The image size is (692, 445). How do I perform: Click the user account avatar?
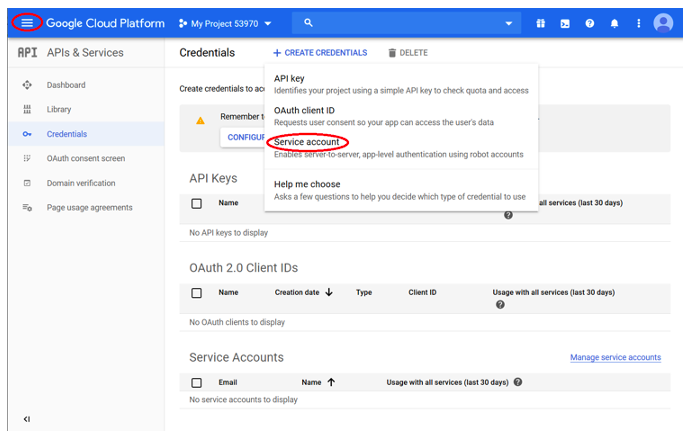(663, 23)
